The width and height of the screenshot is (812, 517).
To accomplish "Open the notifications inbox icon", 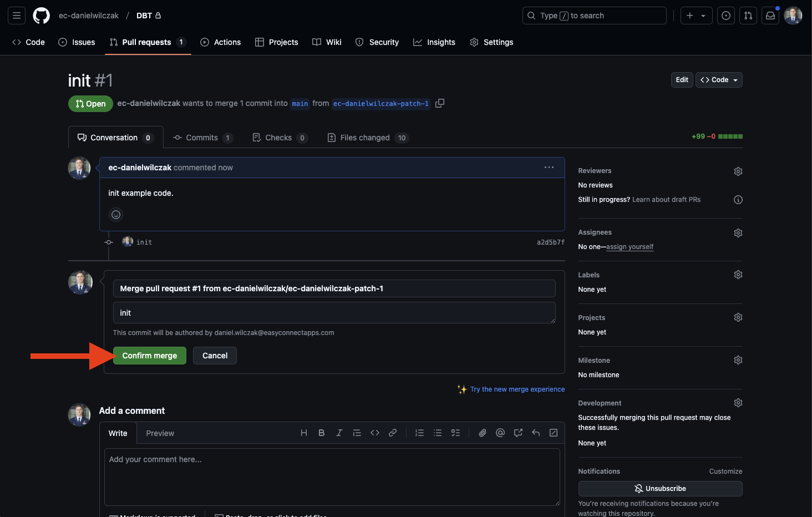I will (x=770, y=16).
